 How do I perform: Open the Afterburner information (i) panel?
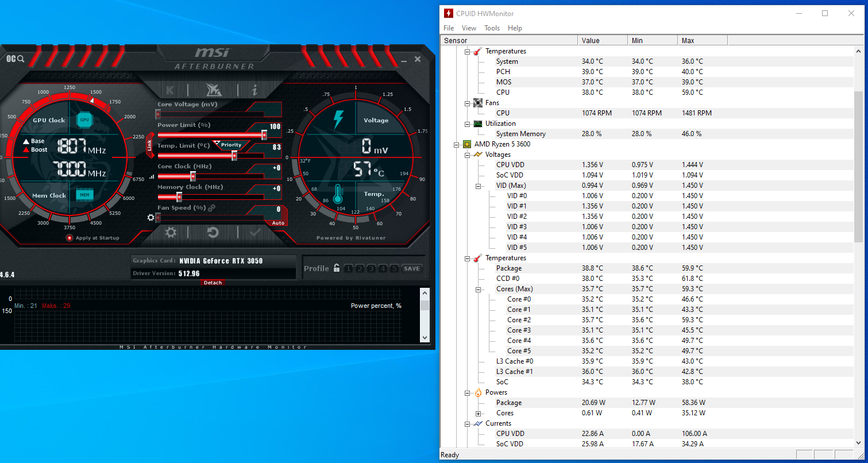pos(254,90)
